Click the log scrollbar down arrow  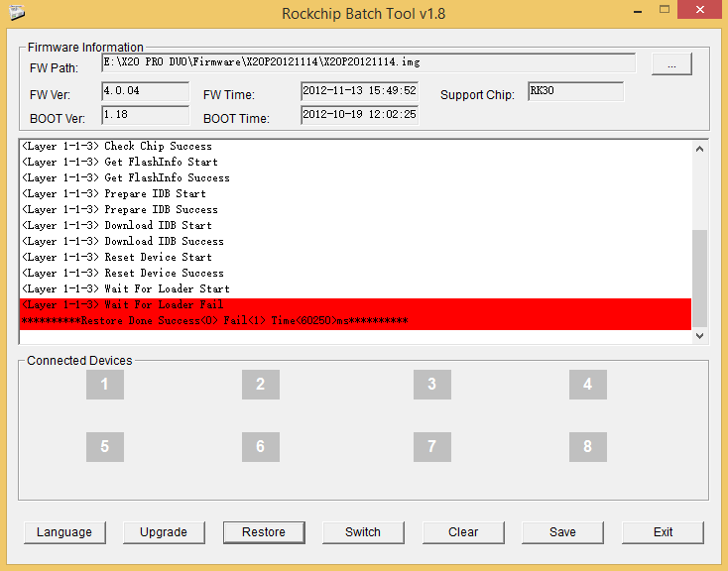pos(699,336)
